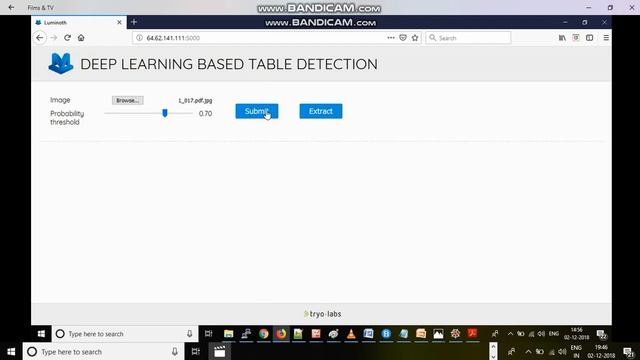Open VLC cone icon on recorded taskbar

(x=351, y=334)
